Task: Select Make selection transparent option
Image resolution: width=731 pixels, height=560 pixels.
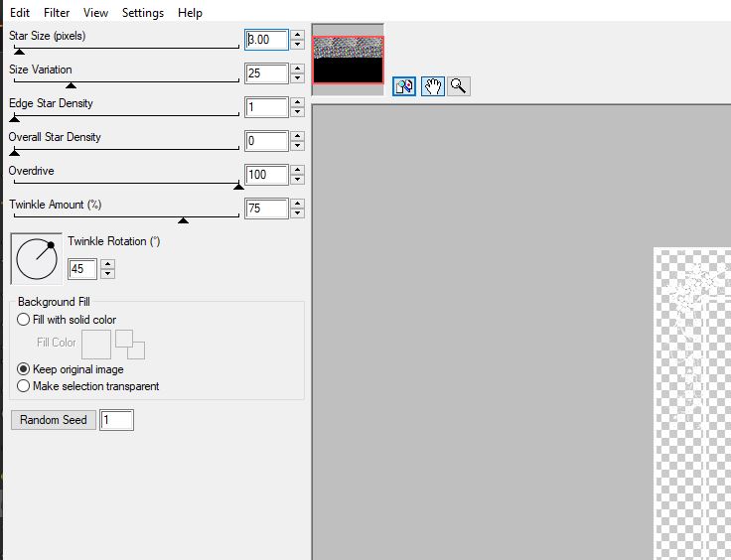Action: (88, 386)
